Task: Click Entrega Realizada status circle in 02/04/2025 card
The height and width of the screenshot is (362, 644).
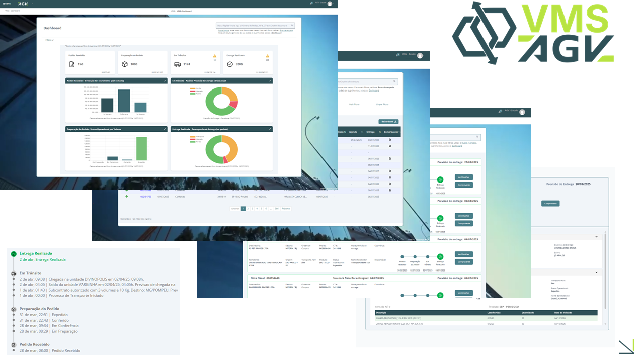Action: pyautogui.click(x=440, y=218)
